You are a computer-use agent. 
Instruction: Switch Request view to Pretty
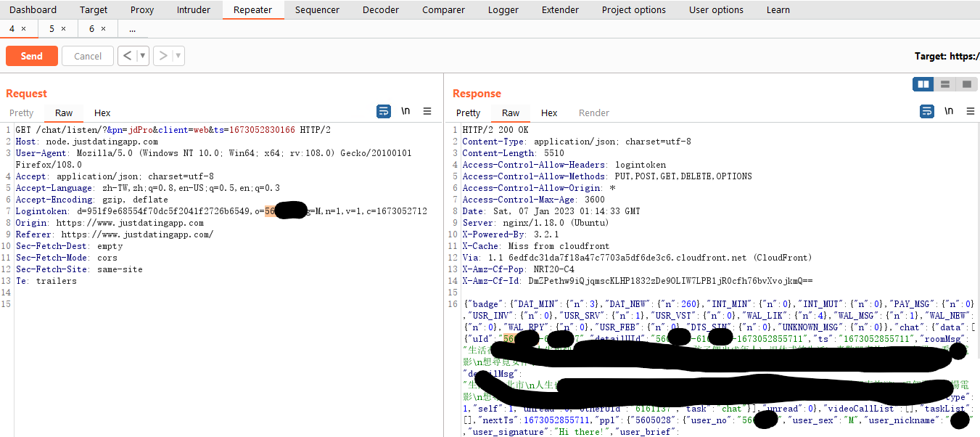pos(21,113)
